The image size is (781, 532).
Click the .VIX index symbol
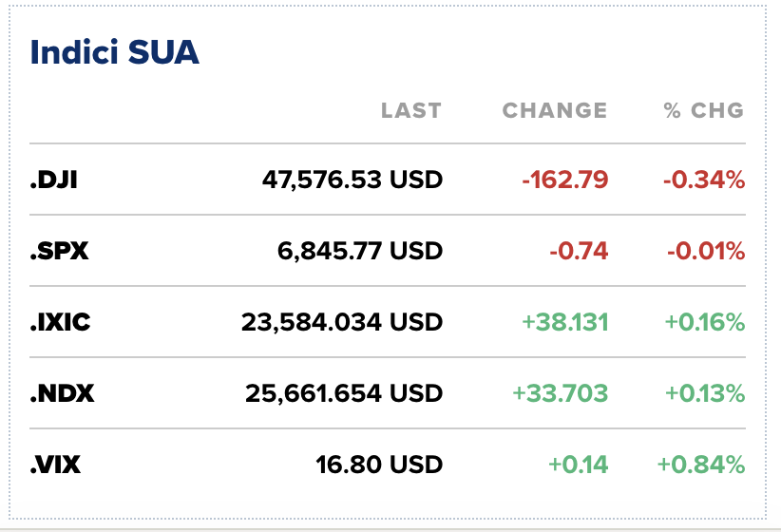click(x=56, y=465)
